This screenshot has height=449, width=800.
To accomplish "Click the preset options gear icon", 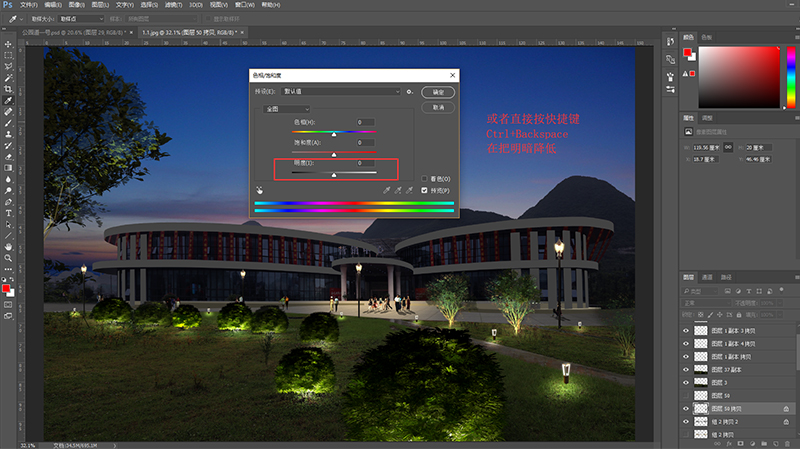I will pos(410,91).
